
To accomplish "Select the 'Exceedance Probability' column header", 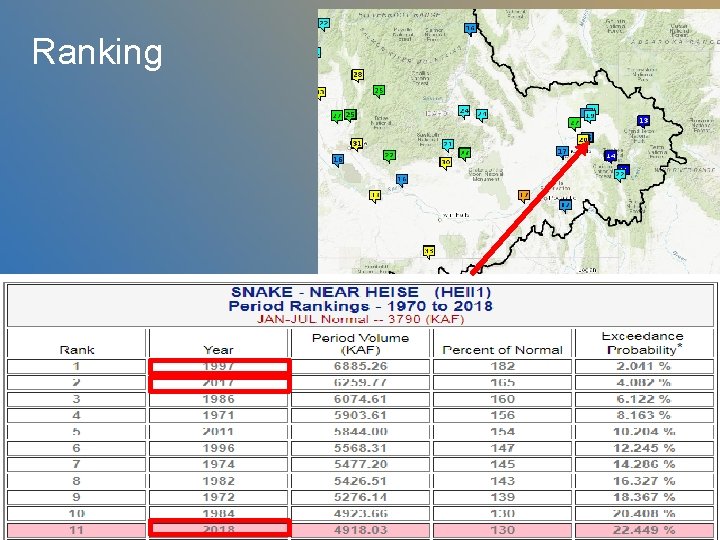I will 643,343.
